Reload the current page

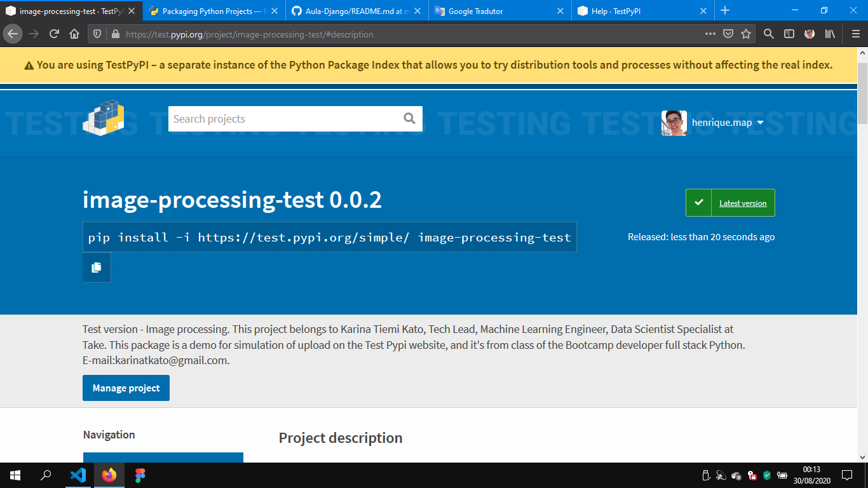[x=55, y=34]
